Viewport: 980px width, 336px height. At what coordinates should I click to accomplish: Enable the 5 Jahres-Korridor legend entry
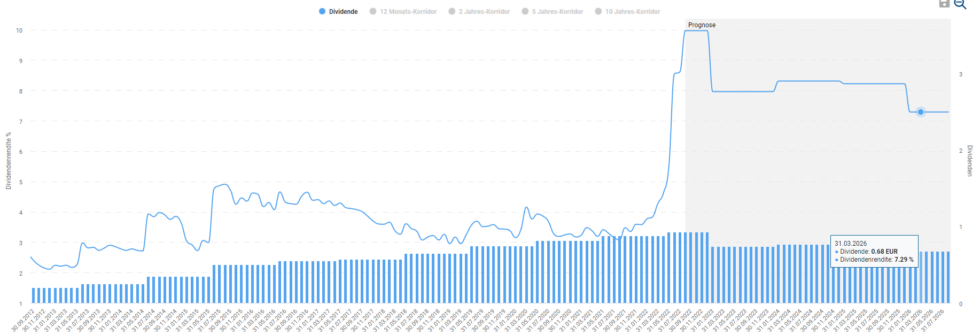click(552, 11)
